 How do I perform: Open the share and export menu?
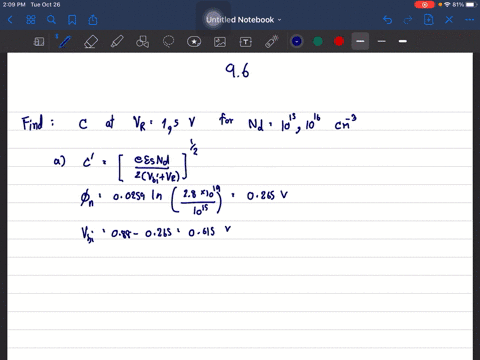[93, 20]
